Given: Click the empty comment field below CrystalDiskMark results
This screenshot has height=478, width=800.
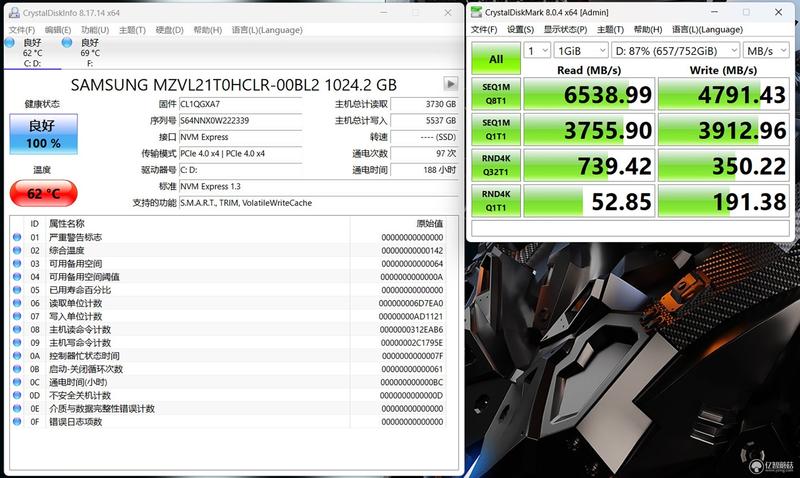Looking at the screenshot, I should [631, 228].
